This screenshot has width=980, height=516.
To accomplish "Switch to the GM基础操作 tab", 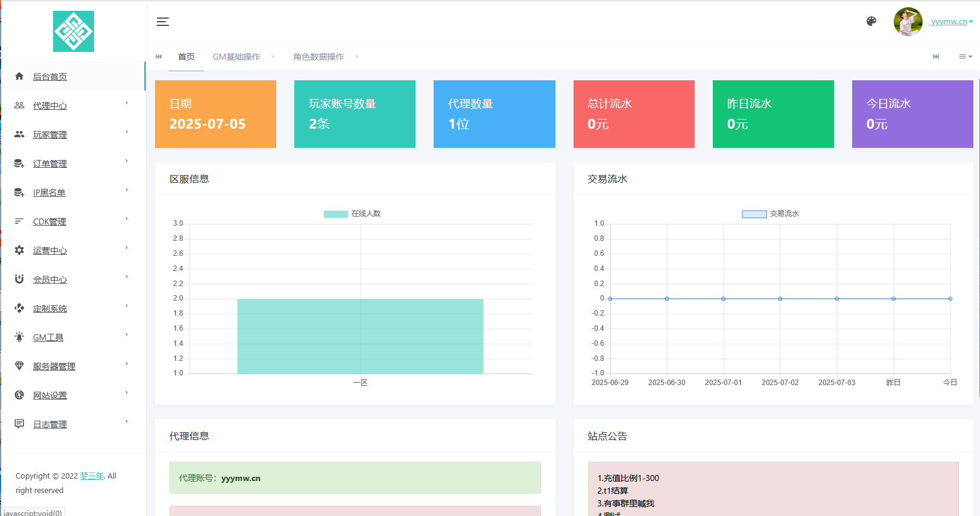I will coord(236,57).
